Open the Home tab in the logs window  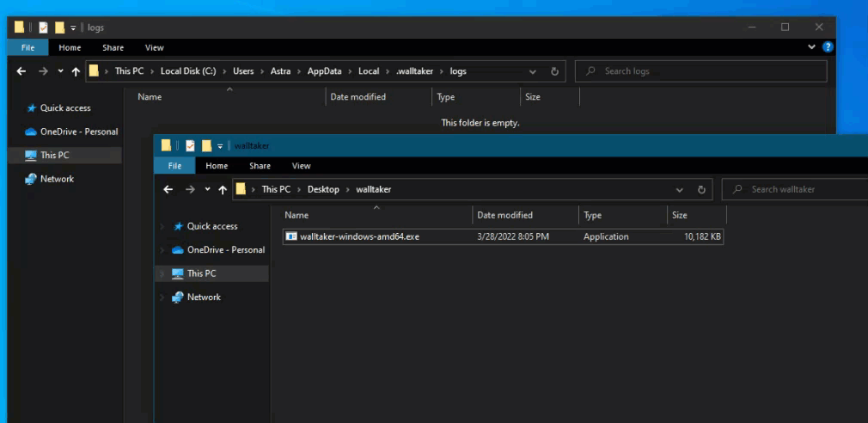click(70, 47)
